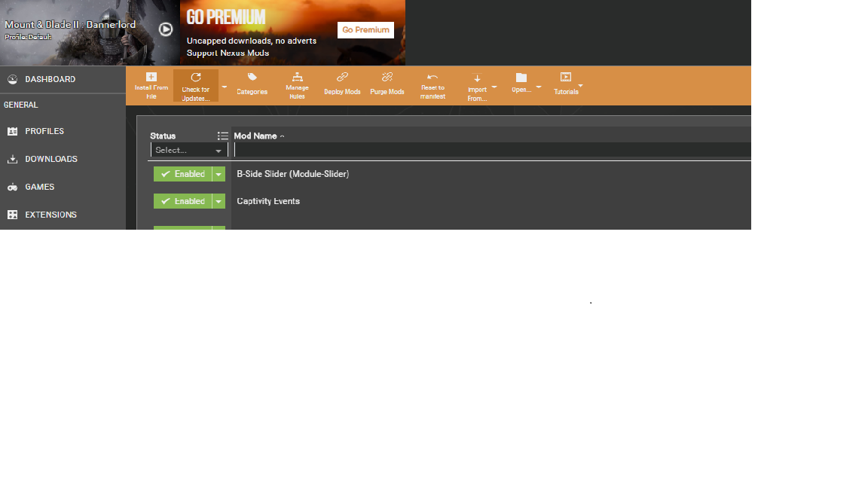Expand Import From dropdown arrow
Viewport: 868px width, 488px height.
[494, 87]
